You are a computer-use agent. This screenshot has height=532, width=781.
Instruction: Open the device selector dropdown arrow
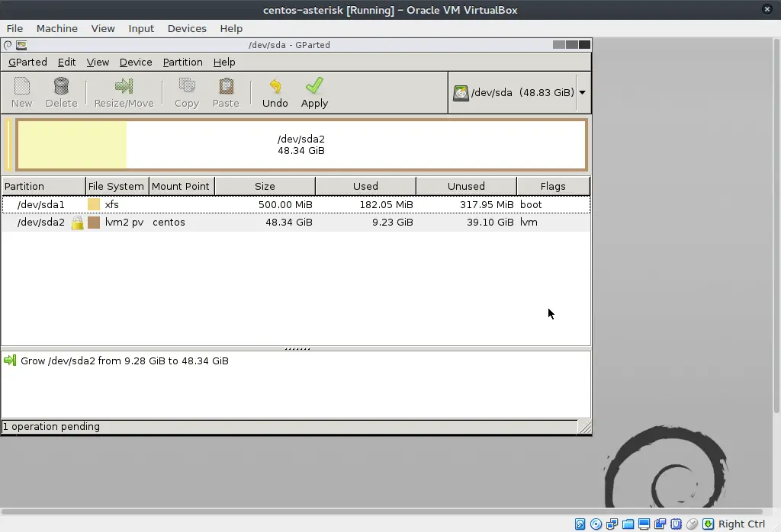pyautogui.click(x=582, y=92)
